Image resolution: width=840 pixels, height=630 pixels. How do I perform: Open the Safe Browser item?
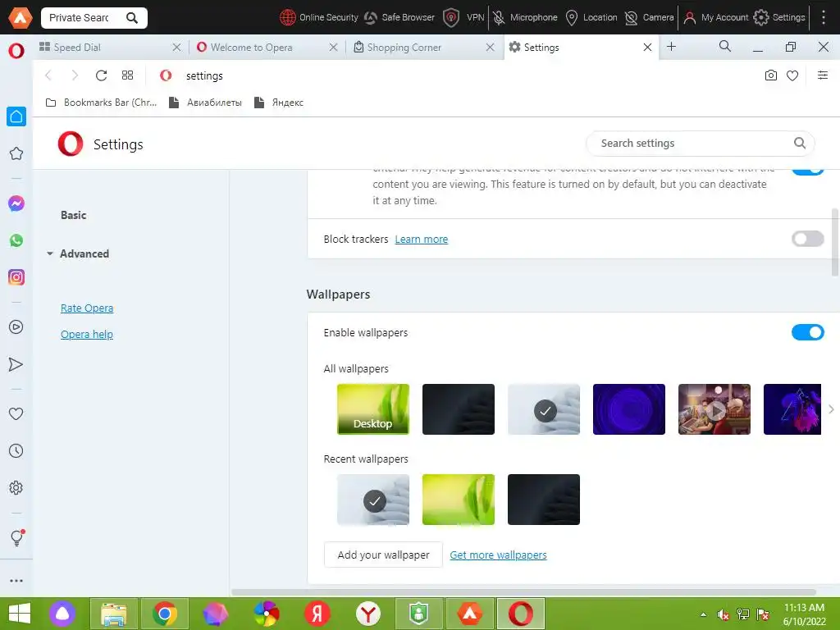[399, 18]
